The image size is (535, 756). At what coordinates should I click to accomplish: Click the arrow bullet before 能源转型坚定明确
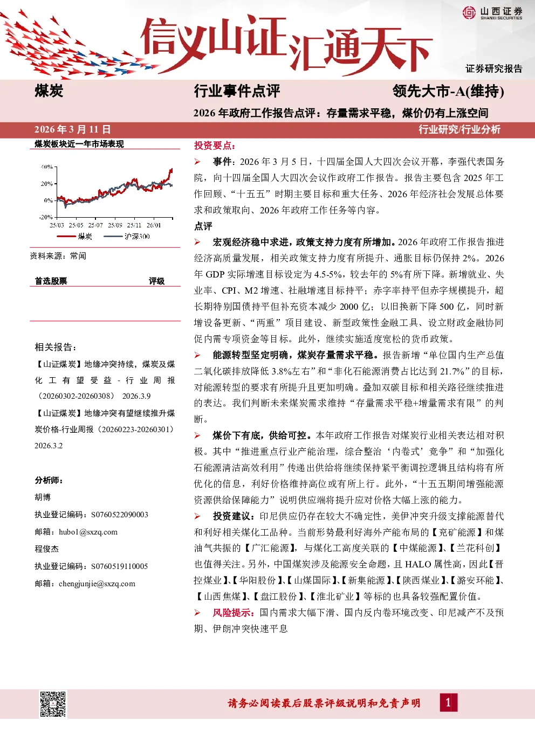(x=197, y=355)
